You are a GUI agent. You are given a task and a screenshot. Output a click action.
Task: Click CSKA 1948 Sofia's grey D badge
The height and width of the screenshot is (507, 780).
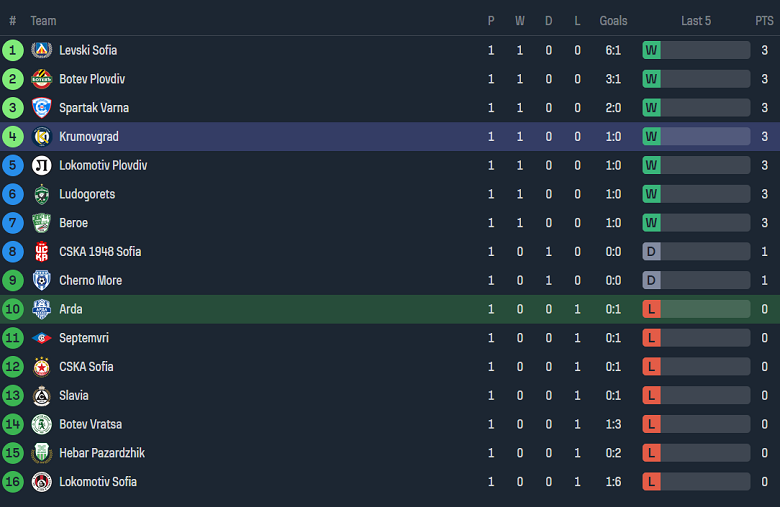tap(651, 252)
